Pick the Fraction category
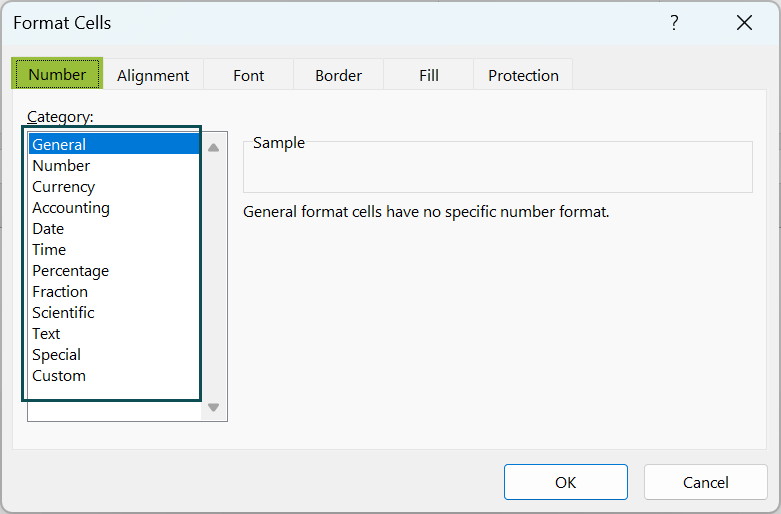Viewport: 781px width, 514px height. click(114, 291)
